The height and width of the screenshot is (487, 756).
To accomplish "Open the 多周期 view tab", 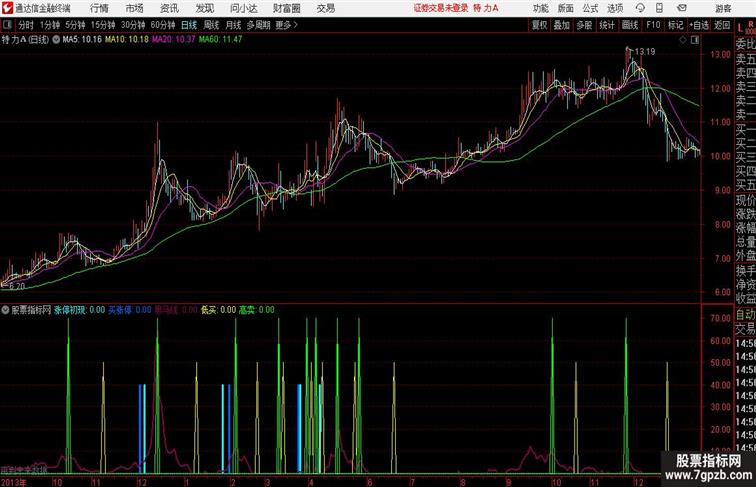I will [x=258, y=25].
